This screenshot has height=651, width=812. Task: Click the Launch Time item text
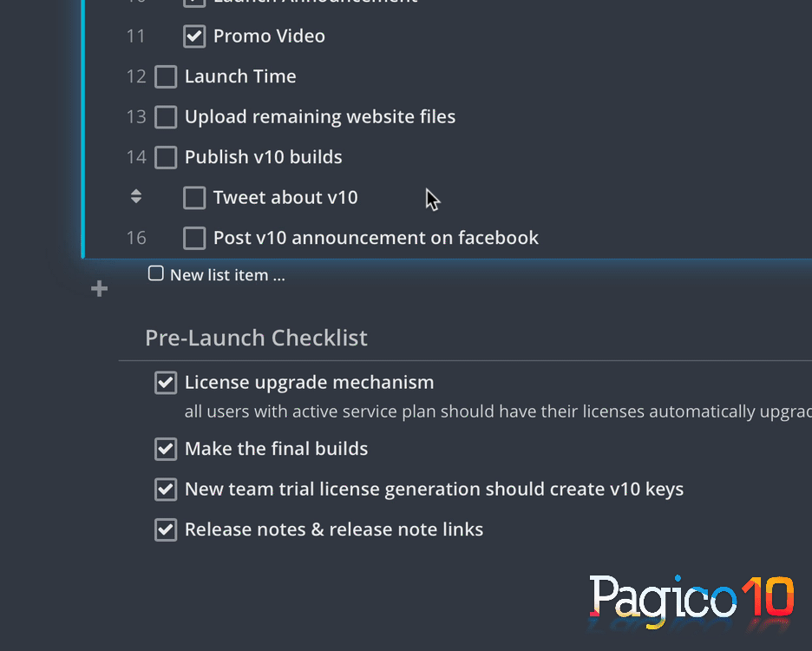[x=240, y=76]
